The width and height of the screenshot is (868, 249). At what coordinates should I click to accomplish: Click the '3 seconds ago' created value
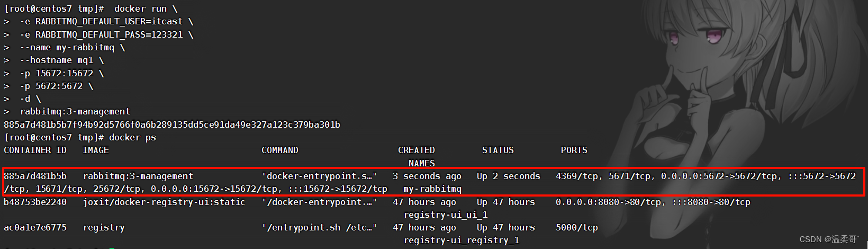pyautogui.click(x=427, y=176)
